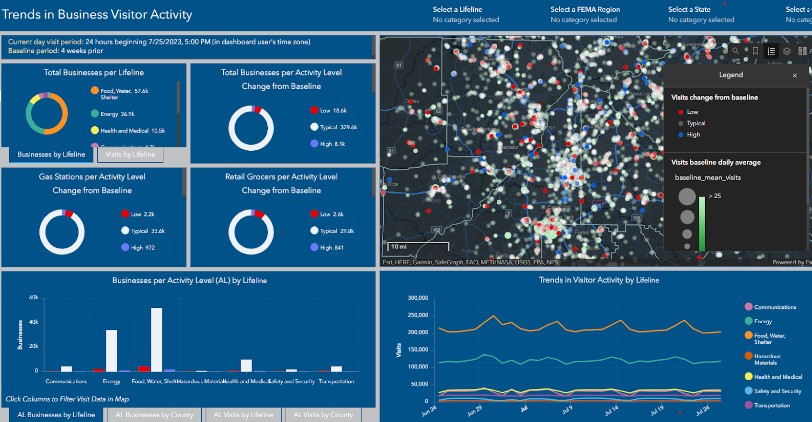Click the Gas Stations activity donut chart
Viewport: 812px width, 422px height.
point(62,231)
